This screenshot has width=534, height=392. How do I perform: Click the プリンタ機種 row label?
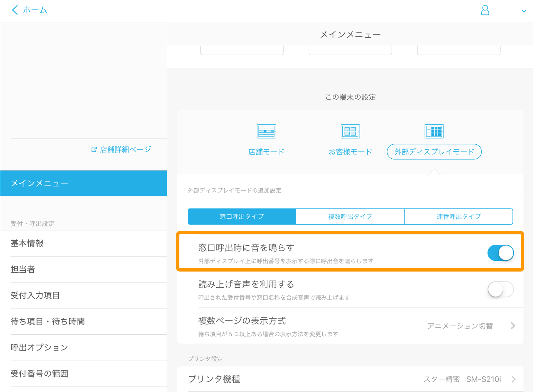tap(214, 379)
